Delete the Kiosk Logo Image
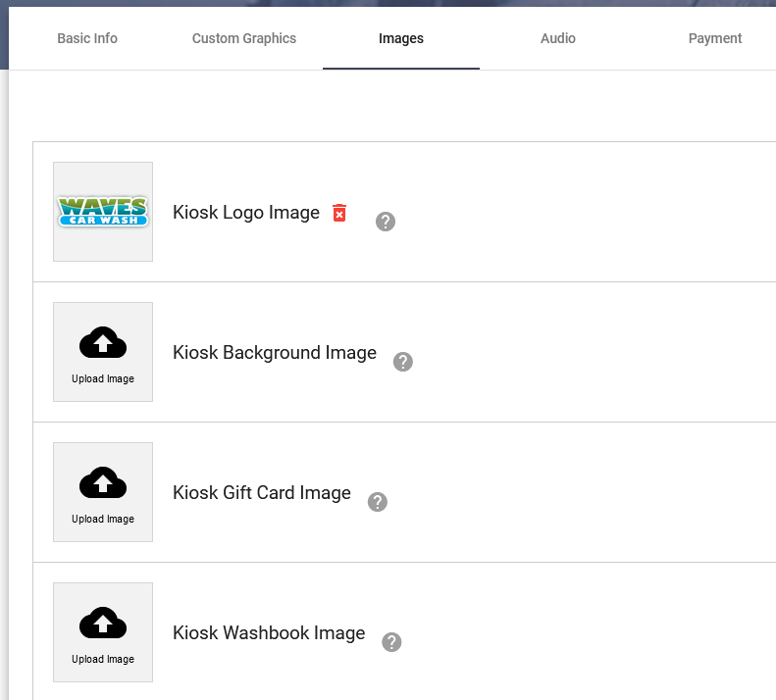The height and width of the screenshot is (700, 776). [339, 213]
